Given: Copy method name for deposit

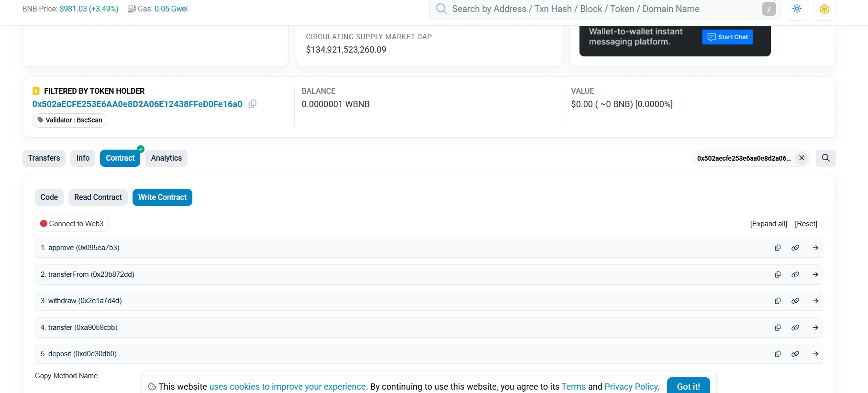Looking at the screenshot, I should click(778, 354).
